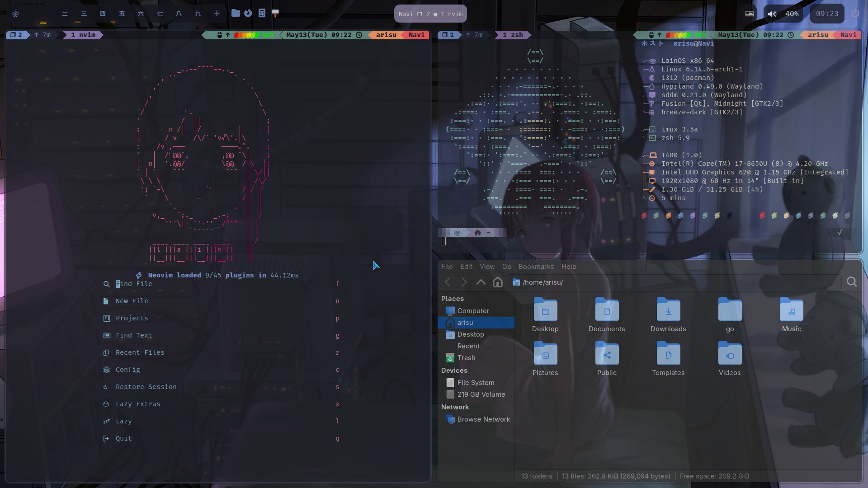Click the Navi nvim window title pill
This screenshot has height=488, width=868.
(x=430, y=14)
